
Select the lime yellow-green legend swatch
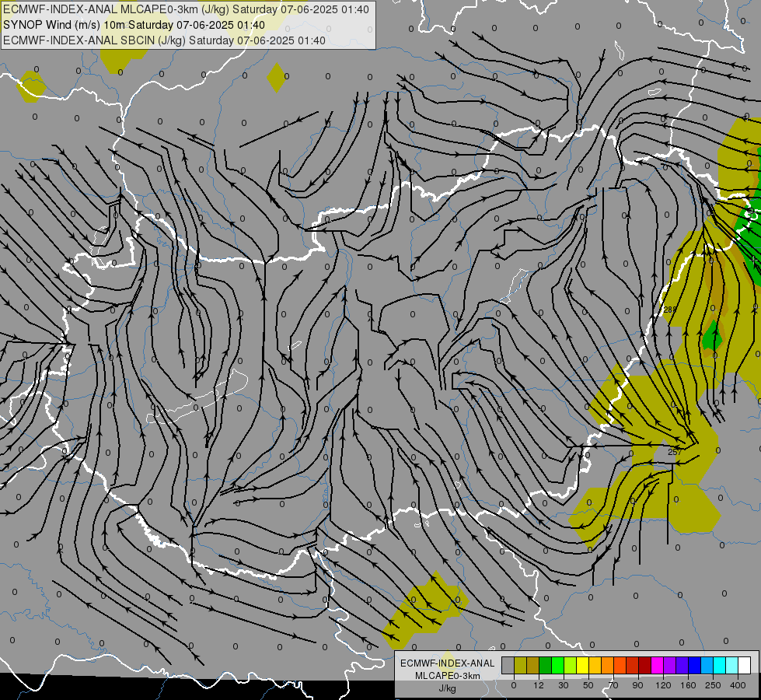point(571,665)
